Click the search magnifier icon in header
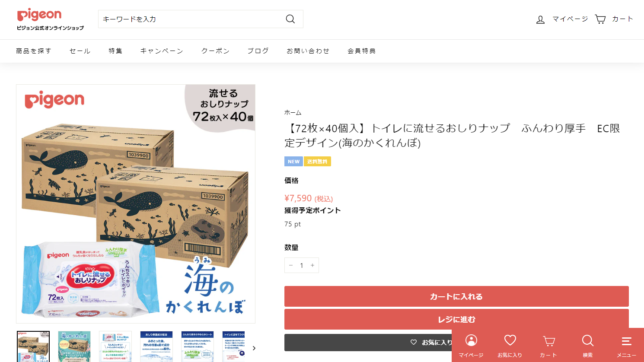Screen dimensions: 644x362 [x=290, y=19]
